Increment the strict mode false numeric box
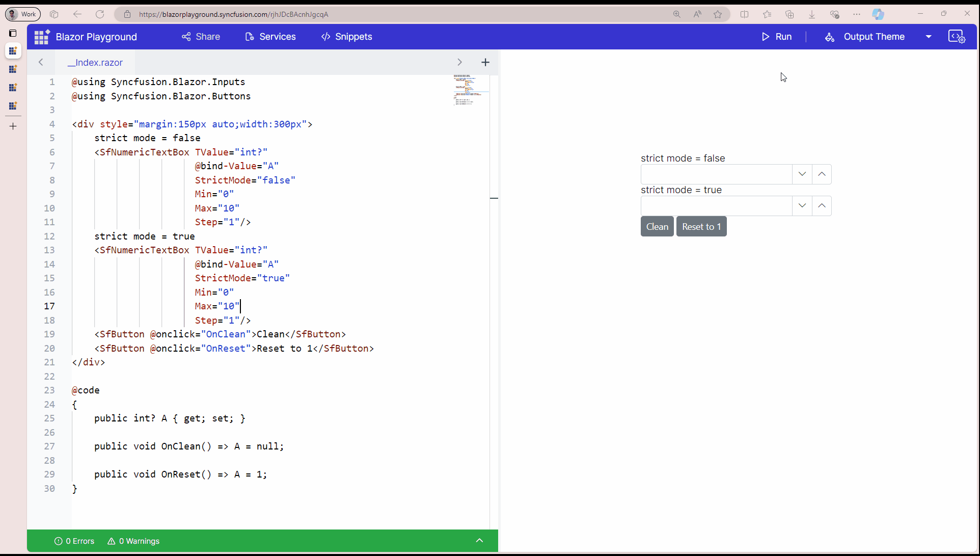Image resolution: width=980 pixels, height=556 pixels. (x=822, y=174)
